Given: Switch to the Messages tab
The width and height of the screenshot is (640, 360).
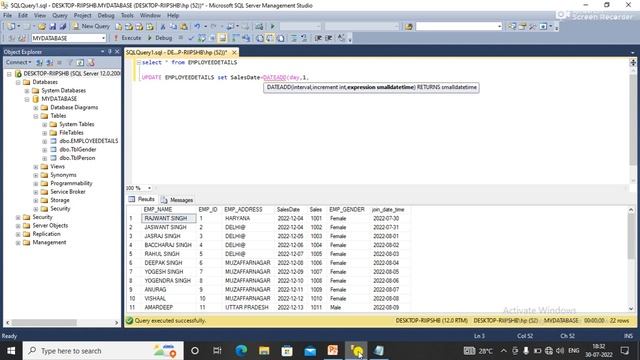Looking at the screenshot, I should pyautogui.click(x=177, y=200).
